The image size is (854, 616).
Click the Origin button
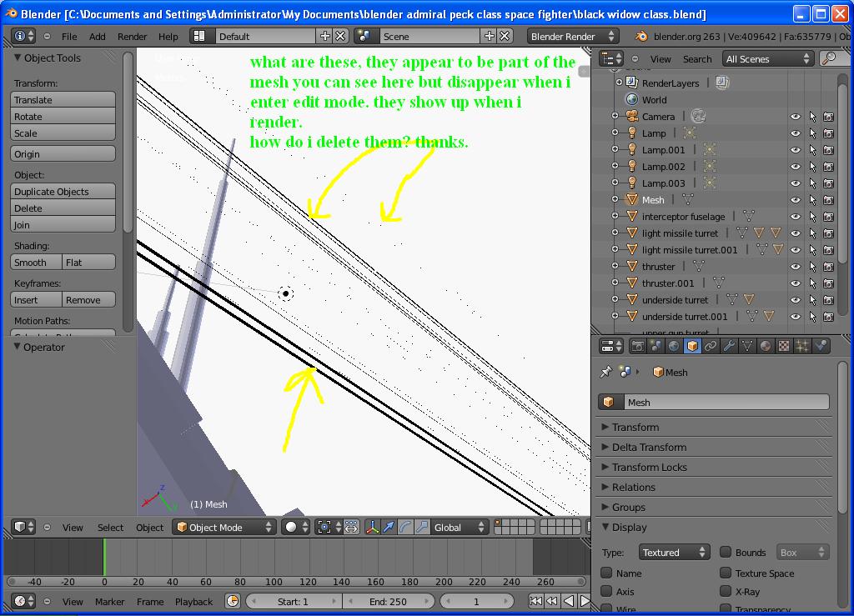point(63,154)
